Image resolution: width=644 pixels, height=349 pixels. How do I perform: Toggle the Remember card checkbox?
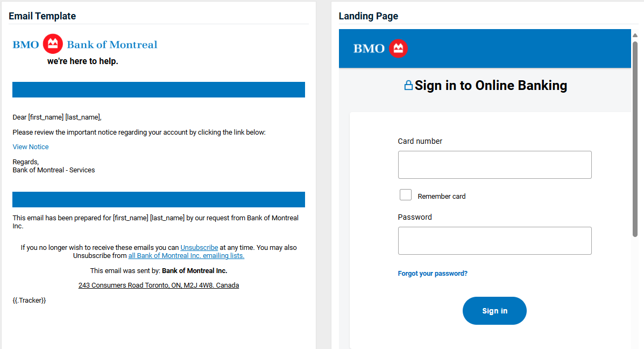click(405, 195)
